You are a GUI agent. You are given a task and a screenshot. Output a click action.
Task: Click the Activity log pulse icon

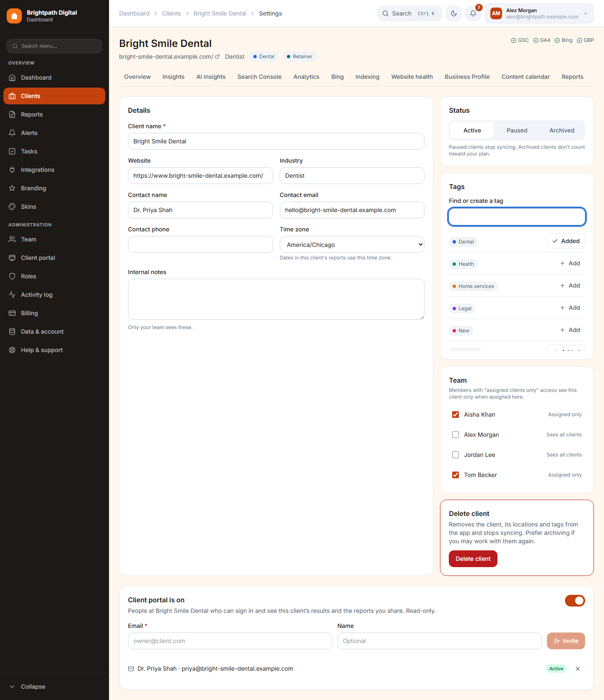tap(12, 295)
